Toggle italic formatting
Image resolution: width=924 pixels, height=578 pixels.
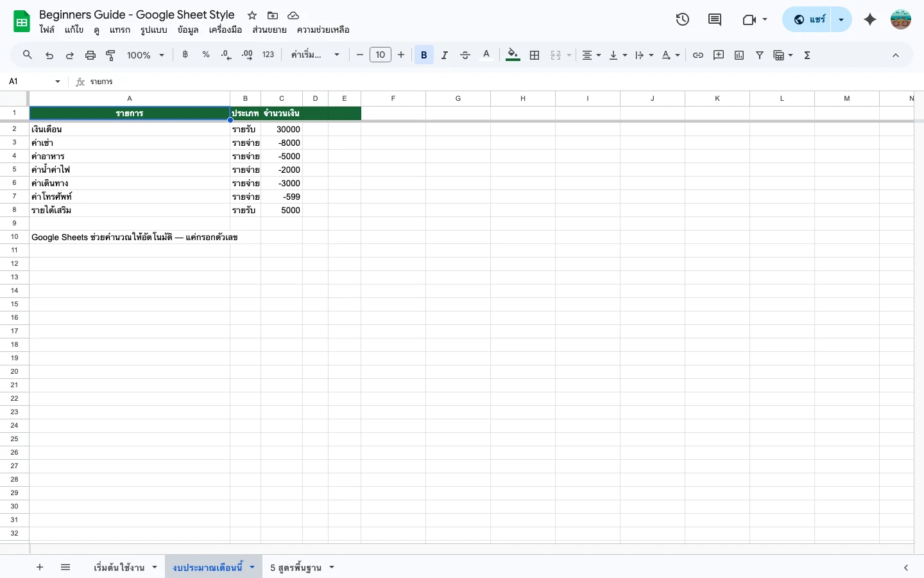tap(444, 55)
